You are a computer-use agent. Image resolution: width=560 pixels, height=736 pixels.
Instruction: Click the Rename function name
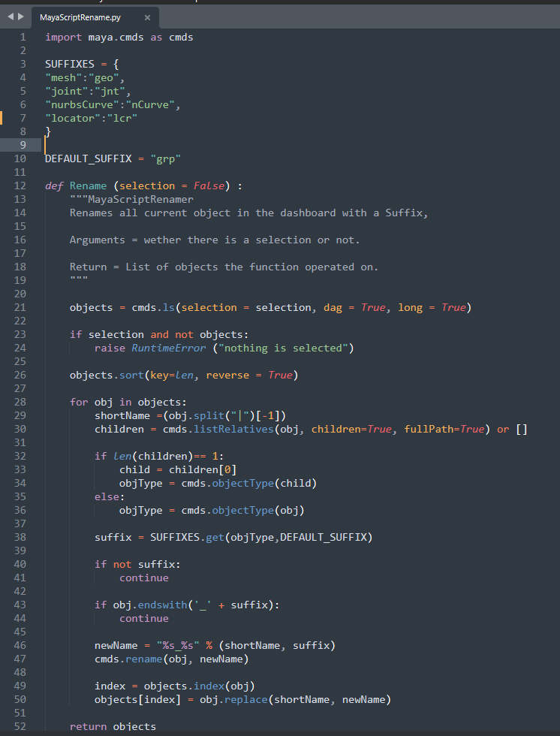click(x=88, y=186)
